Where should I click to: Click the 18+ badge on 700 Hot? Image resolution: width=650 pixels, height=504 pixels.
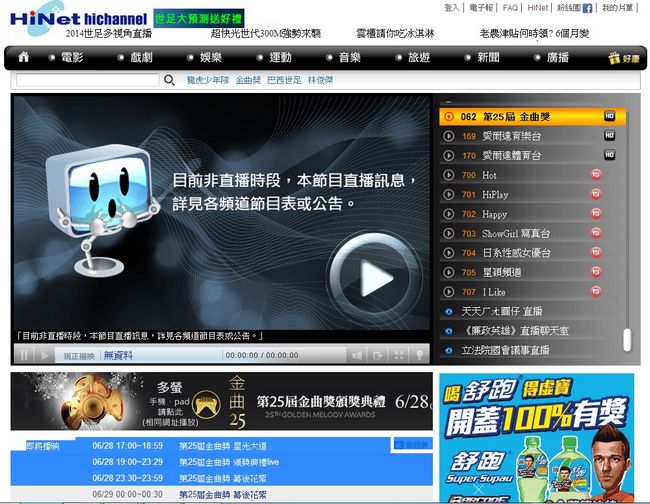coord(596,174)
